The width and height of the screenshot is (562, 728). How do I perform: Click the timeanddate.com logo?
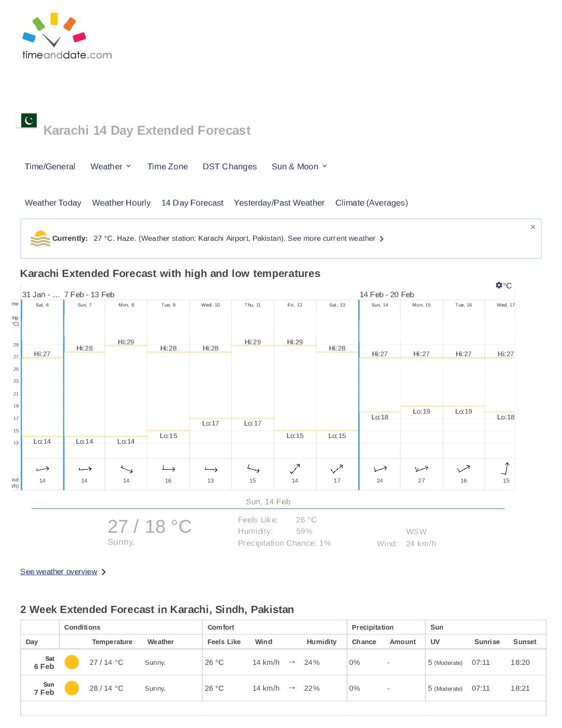click(67, 36)
